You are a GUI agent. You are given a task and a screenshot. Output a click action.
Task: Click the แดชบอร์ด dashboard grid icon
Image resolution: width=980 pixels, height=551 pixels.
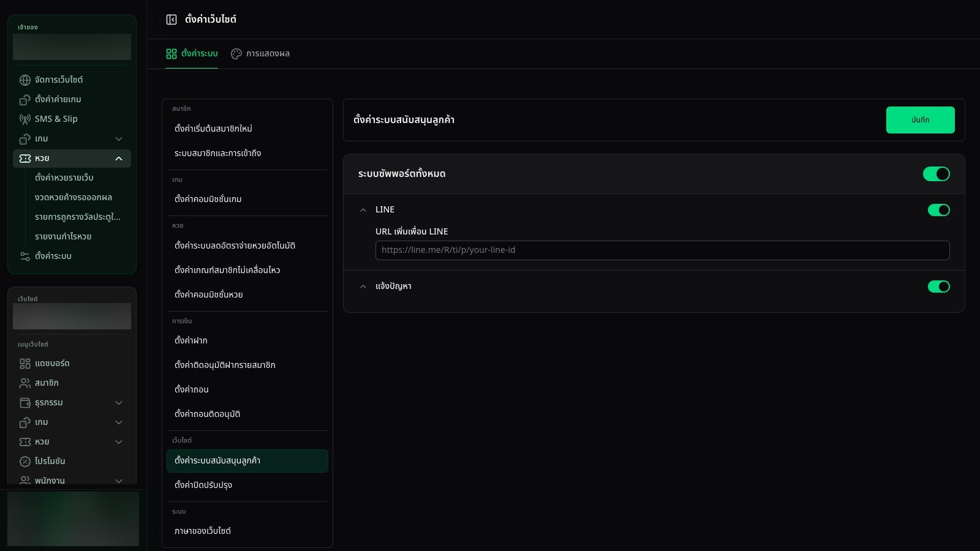tap(25, 364)
